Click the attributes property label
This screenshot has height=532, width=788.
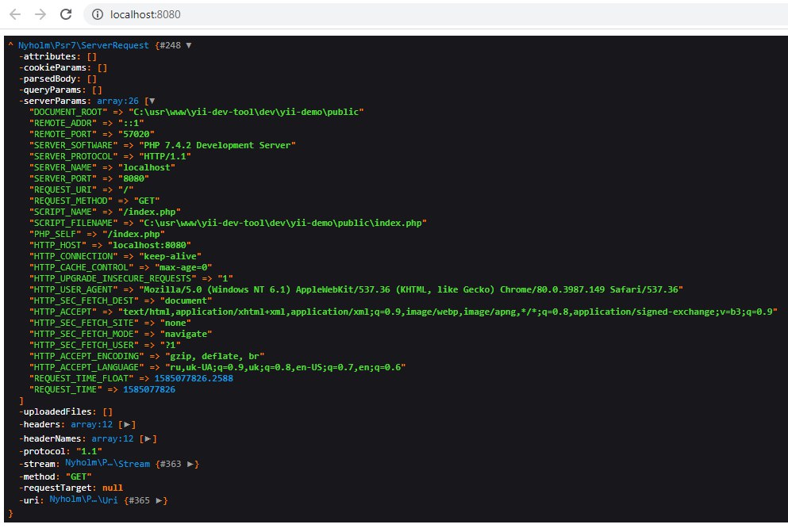50,56
